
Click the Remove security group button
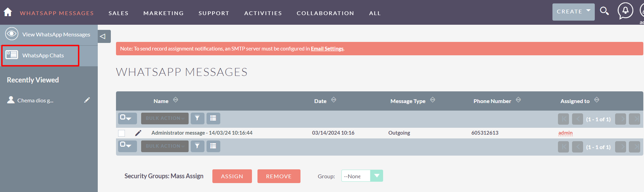tap(279, 176)
